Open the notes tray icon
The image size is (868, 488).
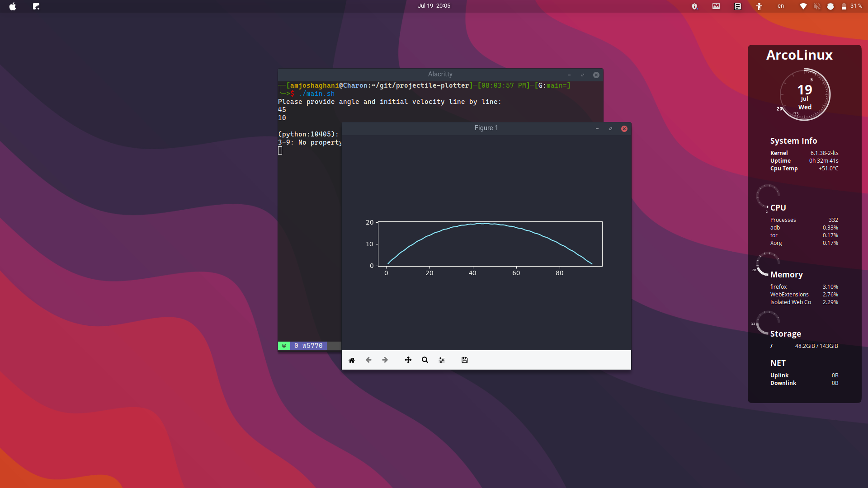738,6
